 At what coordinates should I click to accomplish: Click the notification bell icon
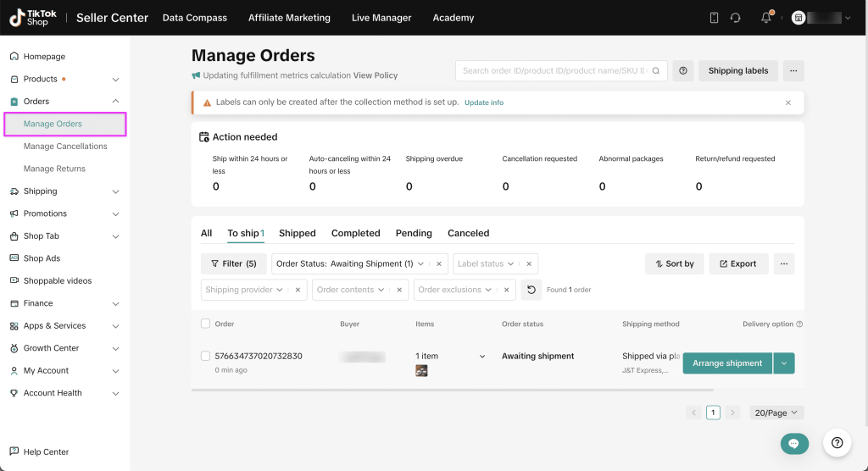tap(765, 18)
